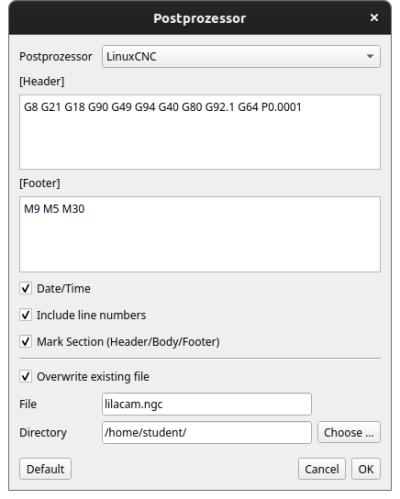Screen dimensions: 400x499
Task: Open the LinuxCNC postprocessor dropdown
Action: [x=241, y=57]
